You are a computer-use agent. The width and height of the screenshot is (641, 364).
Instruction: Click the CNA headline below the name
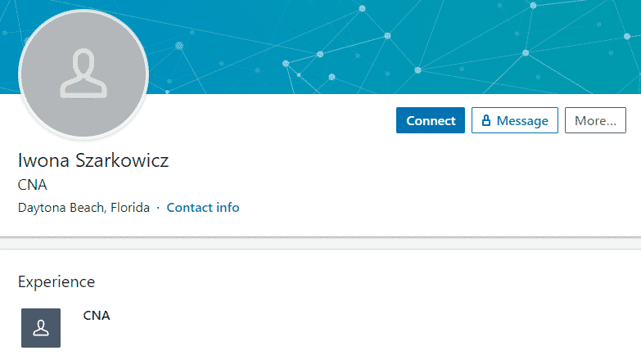click(x=32, y=185)
